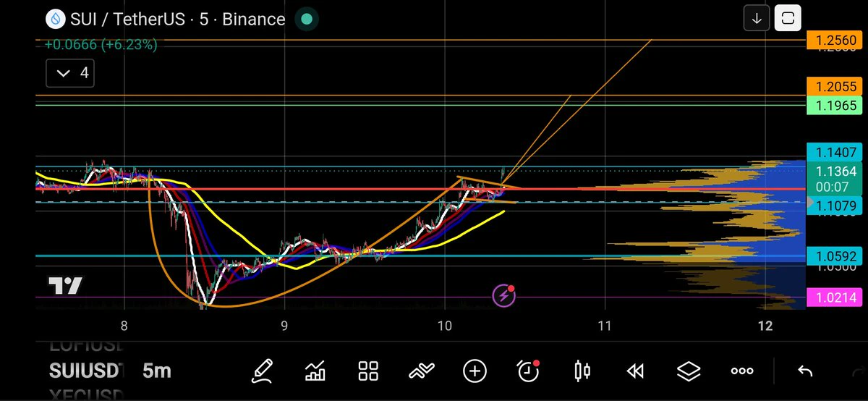
Task: Open more options three-dots icon
Action: click(742, 371)
